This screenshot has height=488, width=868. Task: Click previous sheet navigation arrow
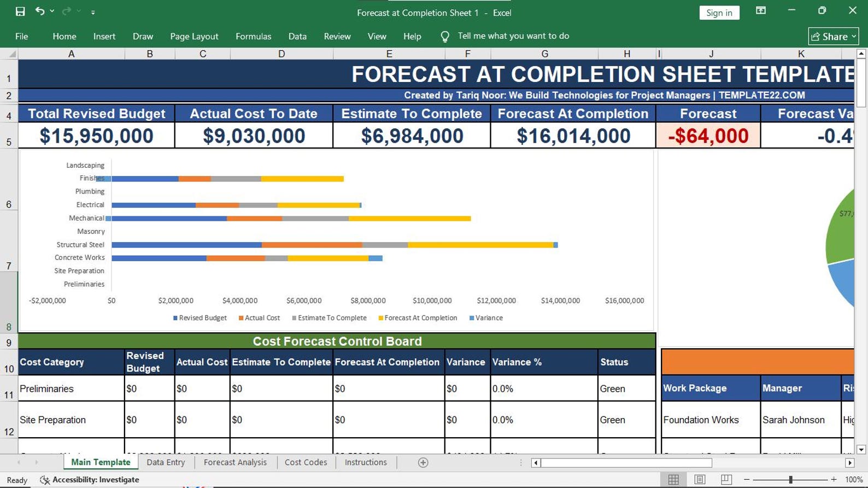19,462
